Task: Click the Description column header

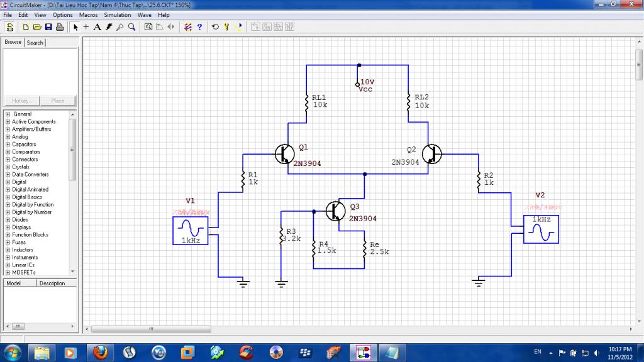Action: [x=52, y=283]
